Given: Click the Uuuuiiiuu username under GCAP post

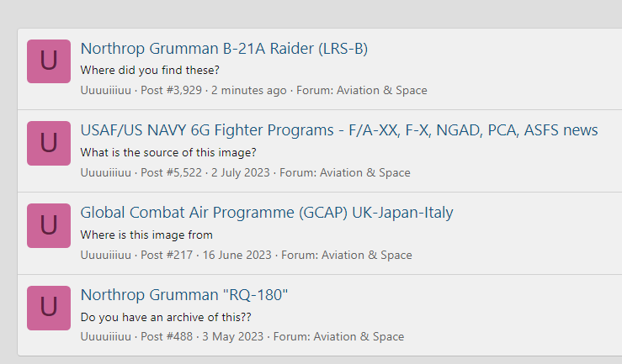Looking at the screenshot, I should [x=105, y=255].
